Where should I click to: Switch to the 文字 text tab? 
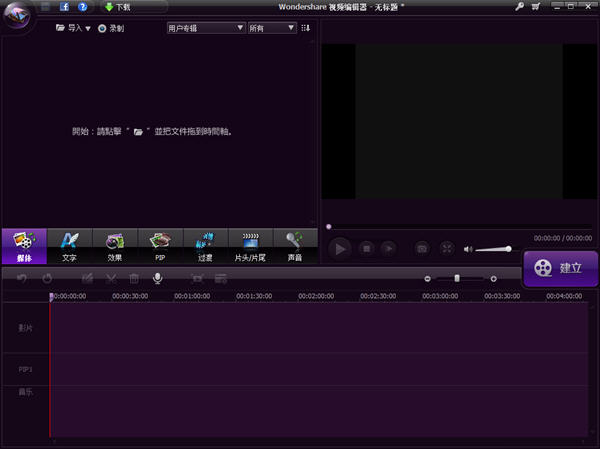pyautogui.click(x=69, y=246)
